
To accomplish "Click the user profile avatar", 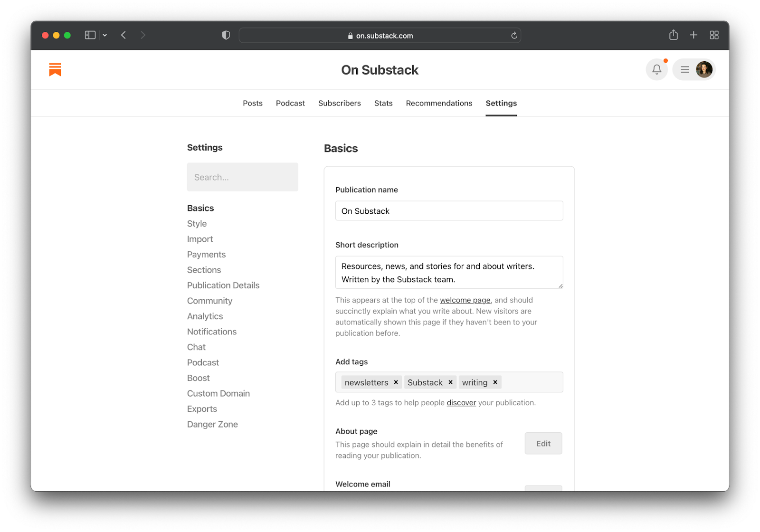I will (704, 70).
